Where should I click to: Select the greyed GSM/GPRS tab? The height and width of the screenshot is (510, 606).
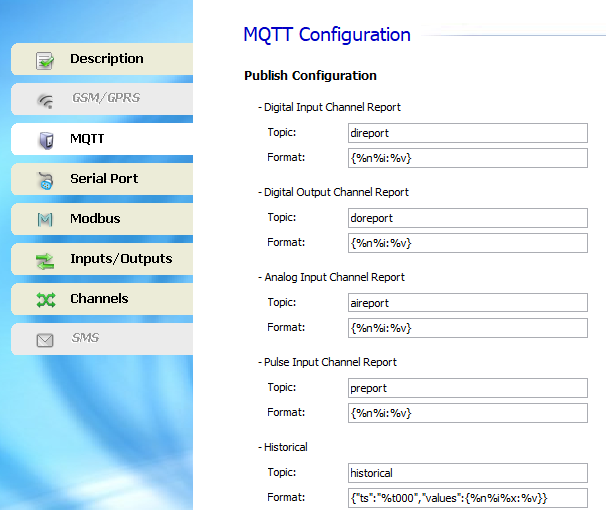coord(102,99)
